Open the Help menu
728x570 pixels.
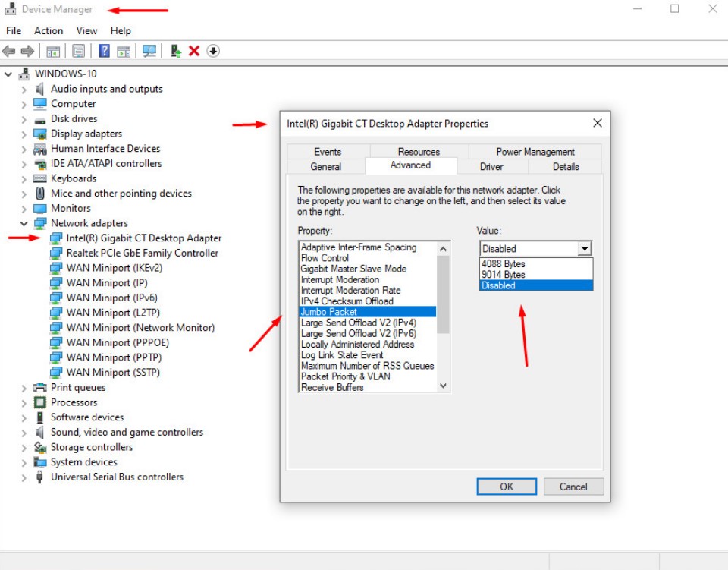pyautogui.click(x=121, y=30)
